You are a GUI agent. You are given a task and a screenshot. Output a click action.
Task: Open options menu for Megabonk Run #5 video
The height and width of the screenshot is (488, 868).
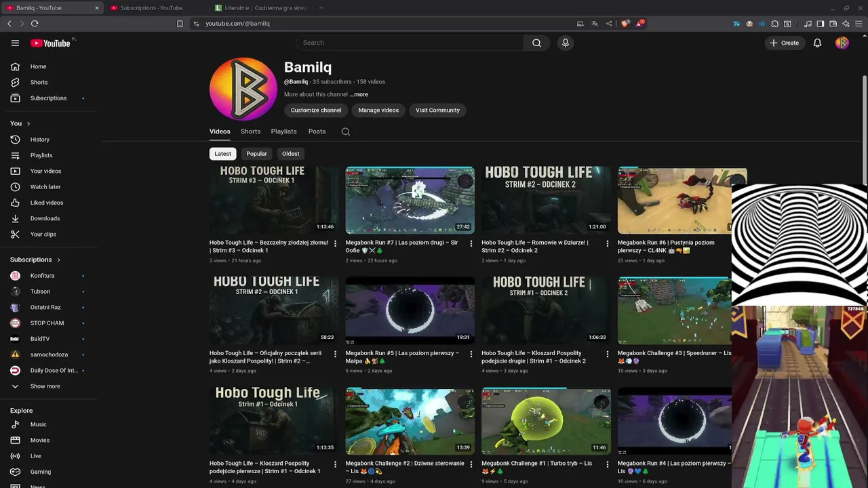(x=471, y=353)
